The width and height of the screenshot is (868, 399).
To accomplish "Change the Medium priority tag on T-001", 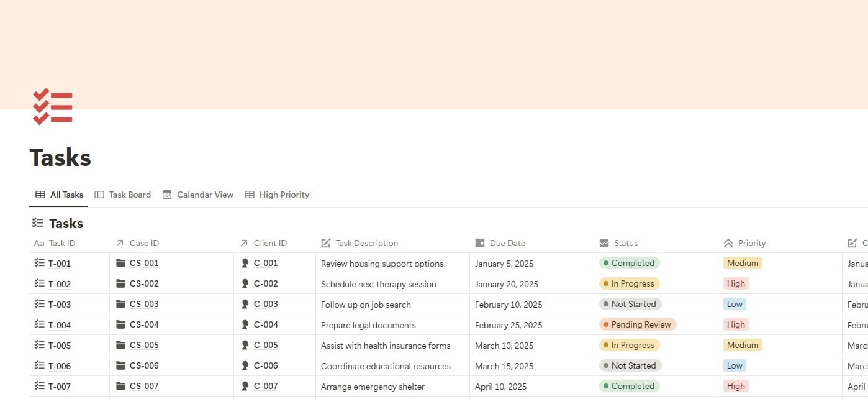I will click(x=743, y=264).
